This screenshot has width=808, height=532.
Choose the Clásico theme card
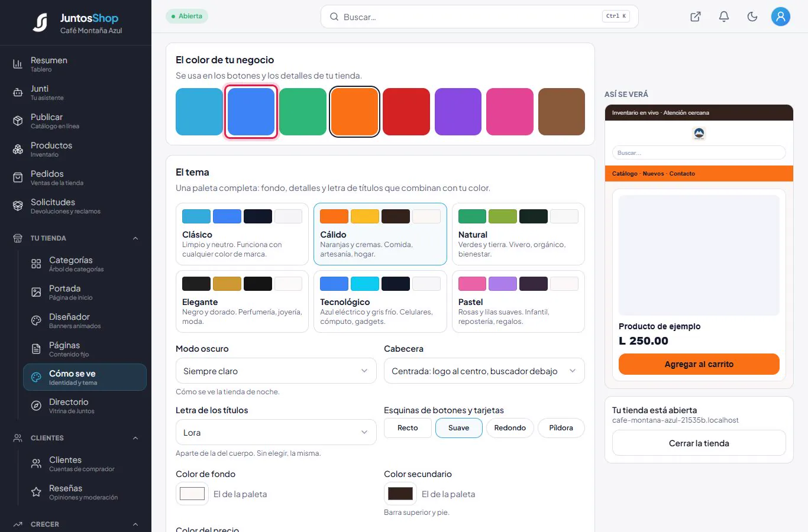pos(242,234)
